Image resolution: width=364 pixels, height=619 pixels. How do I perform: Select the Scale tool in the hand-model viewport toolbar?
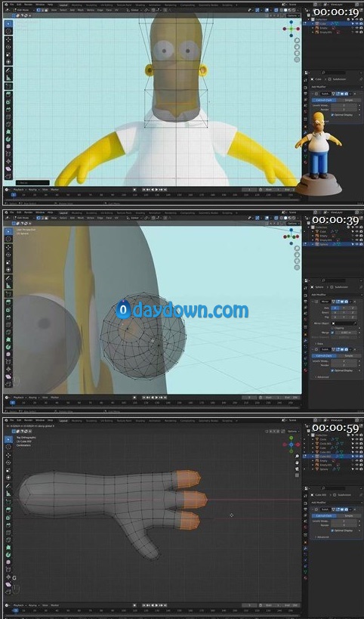pyautogui.click(x=8, y=470)
